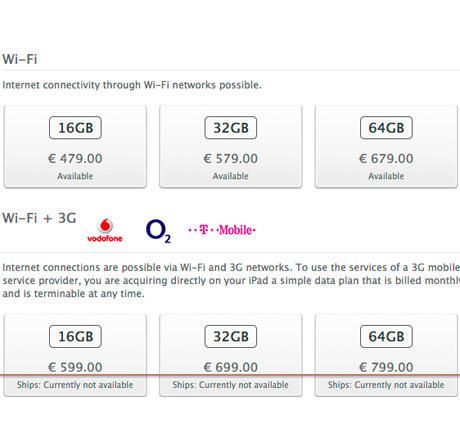Click the 'Ships: Currently not available' text under € 799.00
Image resolution: width=460 pixels, height=447 pixels.
(386, 385)
